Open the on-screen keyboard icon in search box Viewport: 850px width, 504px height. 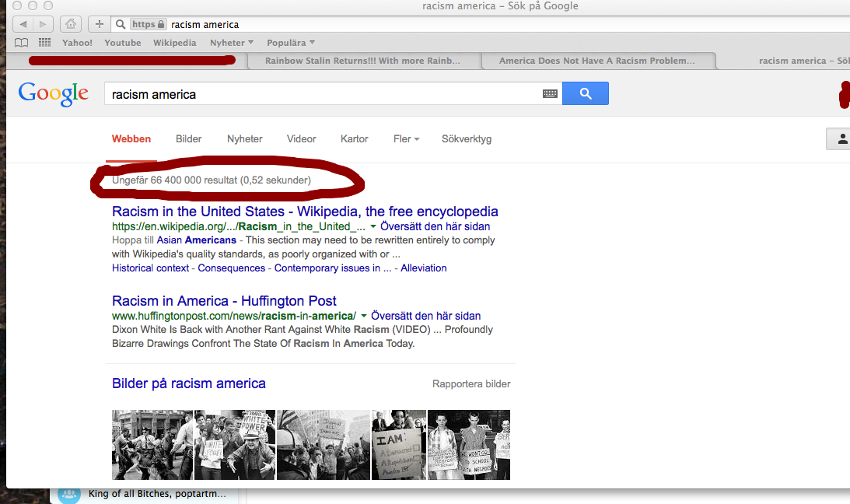click(550, 94)
